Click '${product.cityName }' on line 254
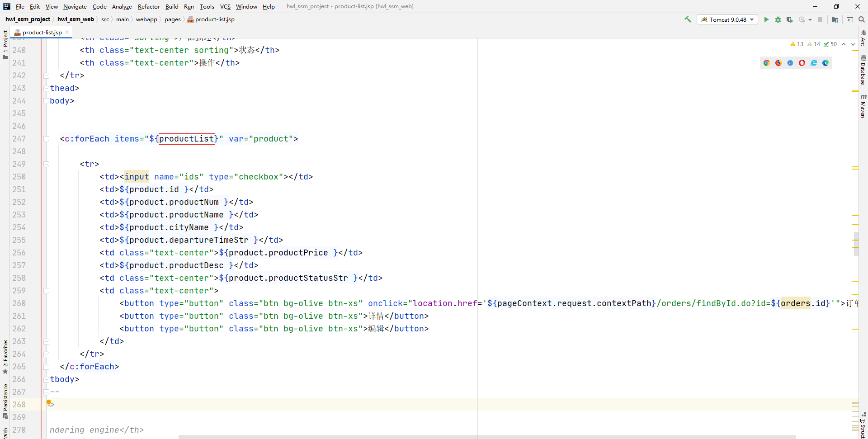This screenshot has width=868, height=439. 169,227
